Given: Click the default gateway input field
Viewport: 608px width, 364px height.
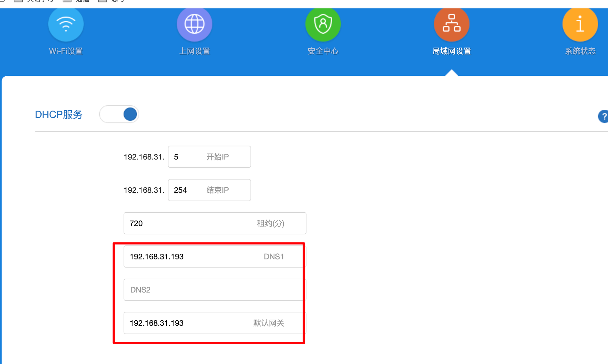Looking at the screenshot, I should 215,323.
